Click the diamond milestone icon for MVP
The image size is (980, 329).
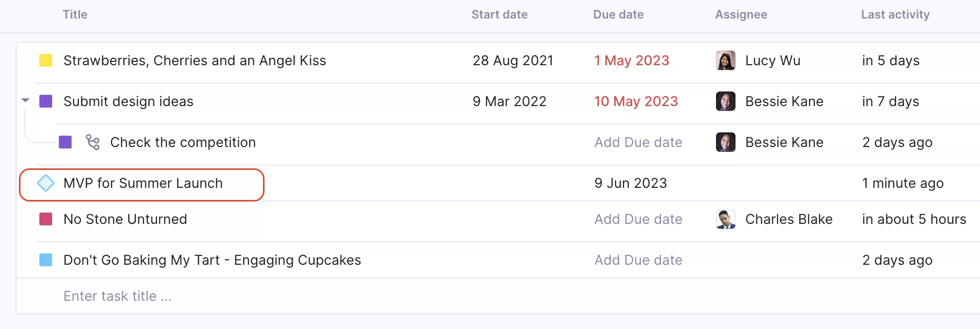point(46,183)
